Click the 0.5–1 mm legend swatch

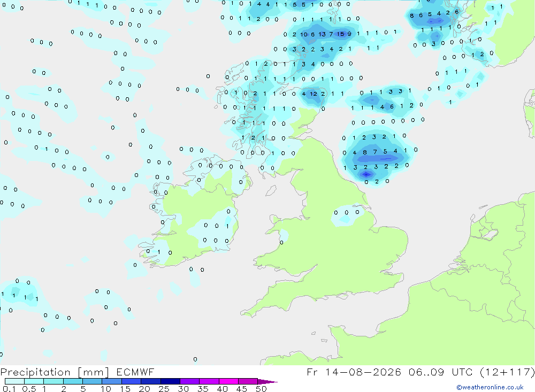coord(34,381)
